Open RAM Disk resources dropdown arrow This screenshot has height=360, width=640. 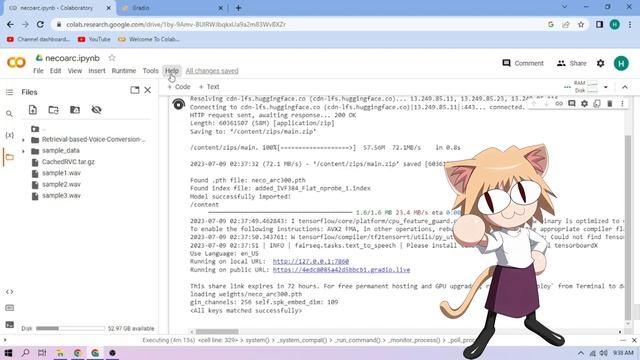pos(606,87)
